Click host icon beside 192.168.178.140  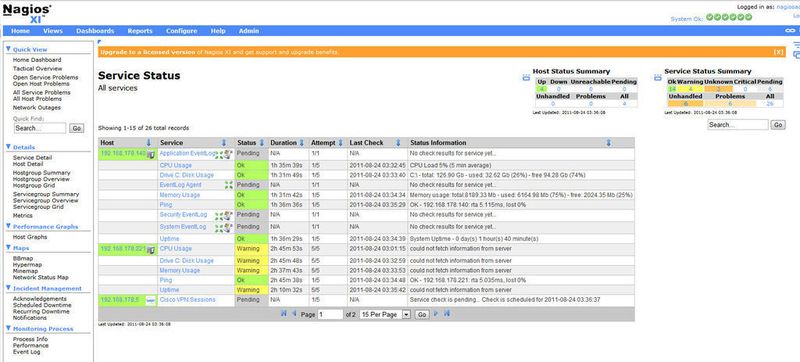(151, 155)
